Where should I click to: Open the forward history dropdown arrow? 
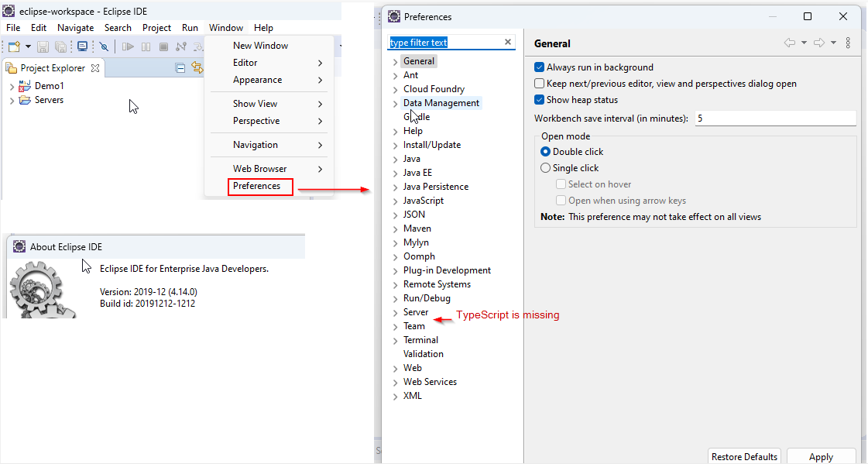point(833,43)
